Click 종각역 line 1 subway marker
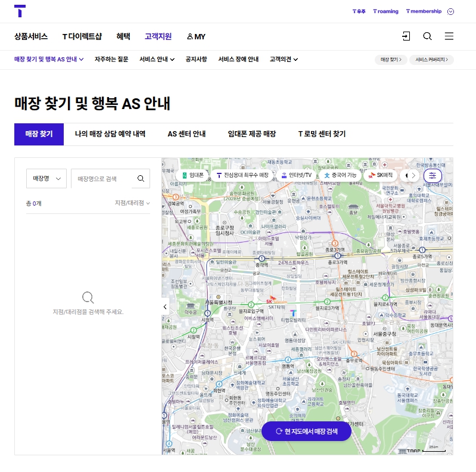This screenshot has width=476, height=472. click(262, 259)
